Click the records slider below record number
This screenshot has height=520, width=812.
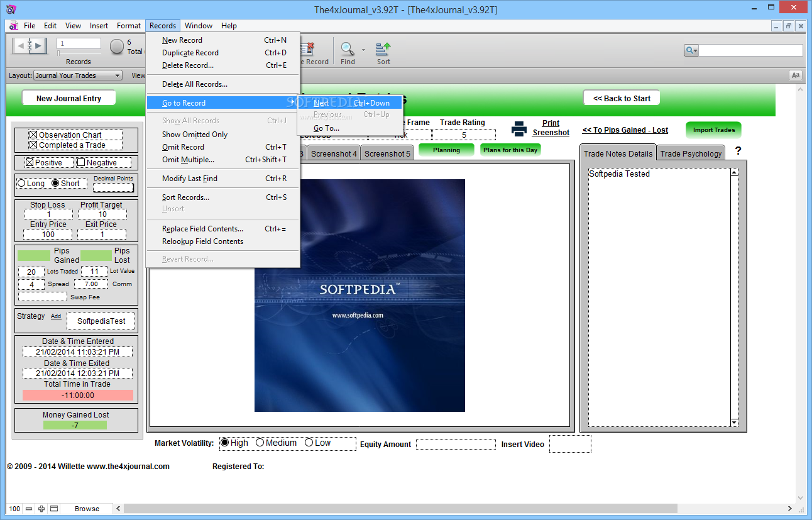coord(79,53)
